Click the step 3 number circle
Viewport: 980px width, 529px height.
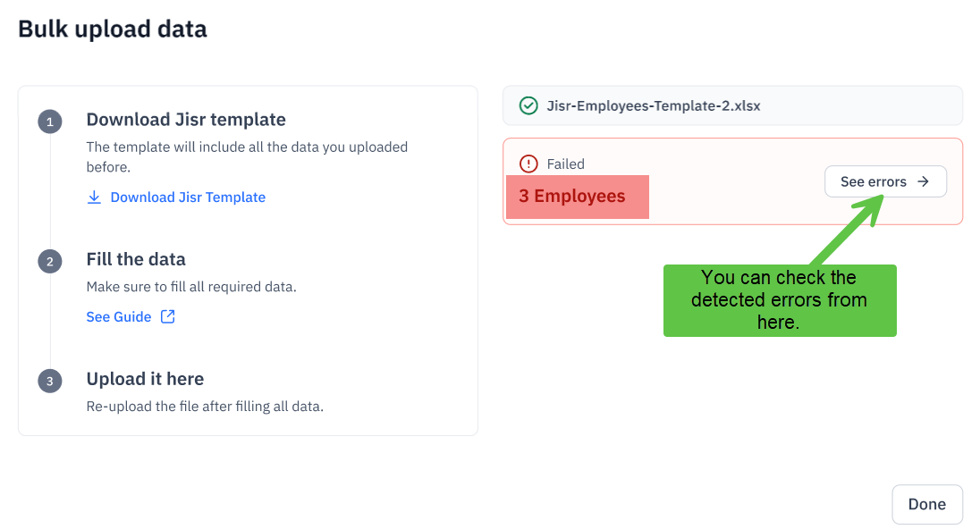coord(50,381)
